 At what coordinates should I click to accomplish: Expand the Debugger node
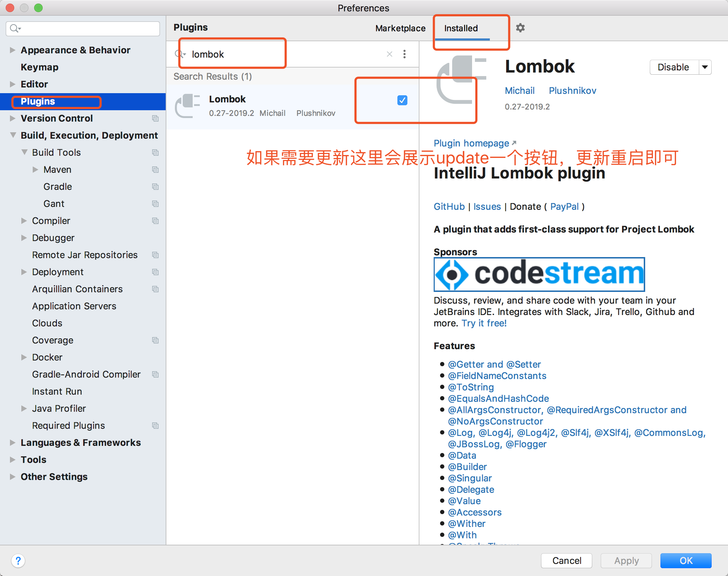tap(24, 238)
